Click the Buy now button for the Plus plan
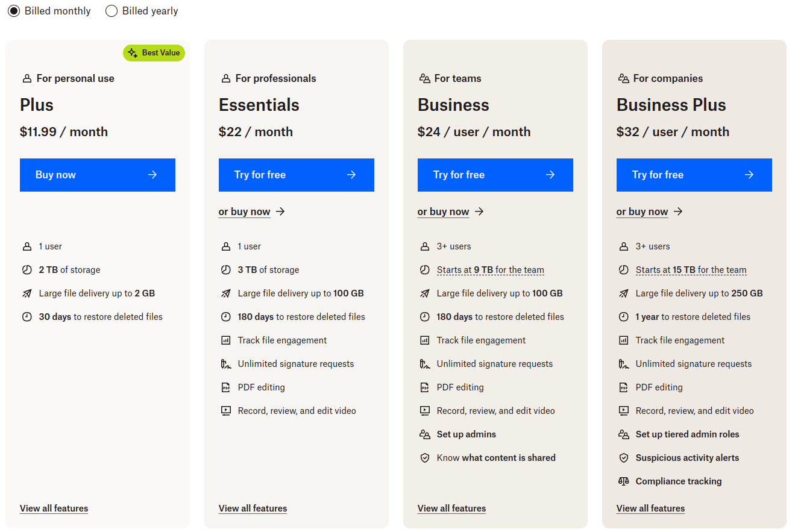This screenshot has height=532, width=795. (x=97, y=175)
